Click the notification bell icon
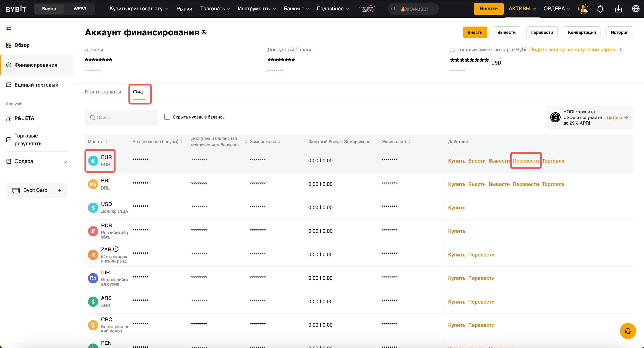The height and width of the screenshot is (348, 644). (600, 9)
